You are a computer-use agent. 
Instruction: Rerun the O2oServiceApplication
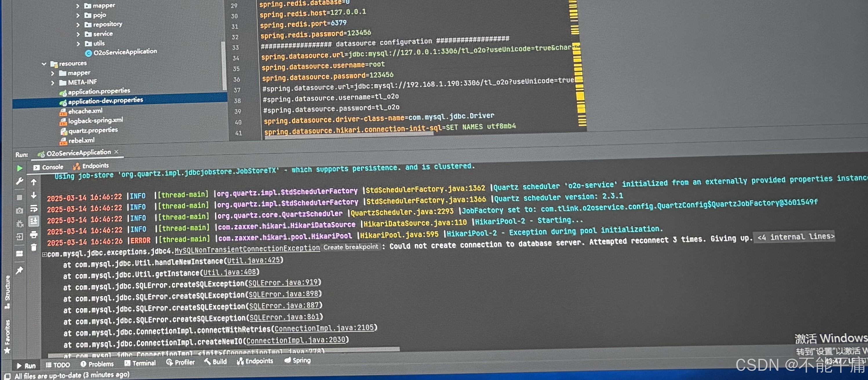19,168
